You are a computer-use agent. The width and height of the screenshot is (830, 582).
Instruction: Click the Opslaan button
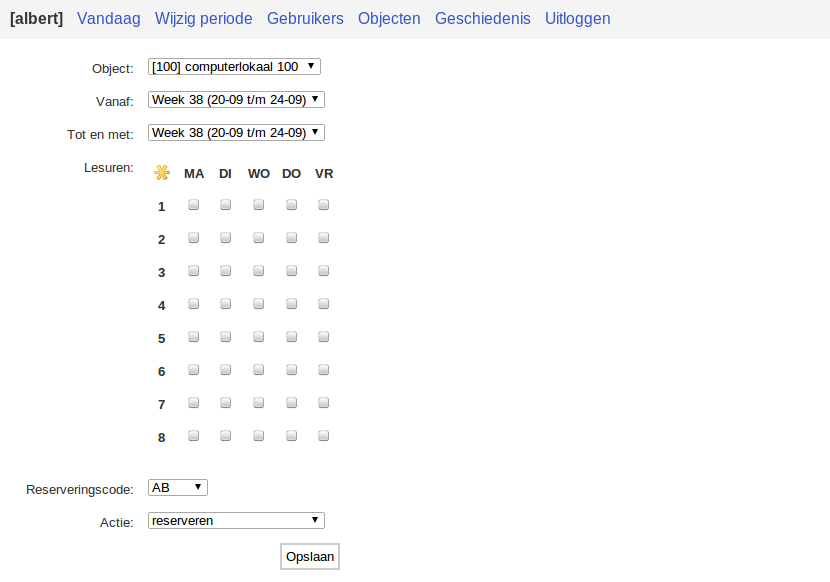click(x=310, y=556)
